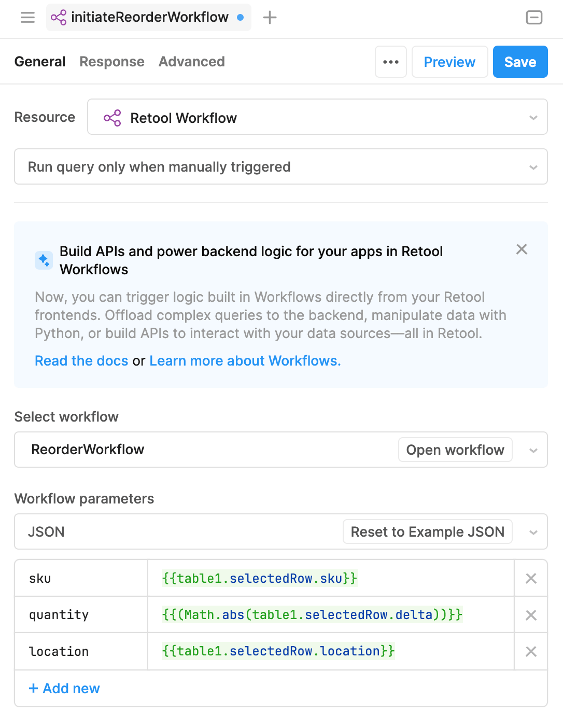
Task: Edit the location value expression field
Action: [x=331, y=651]
